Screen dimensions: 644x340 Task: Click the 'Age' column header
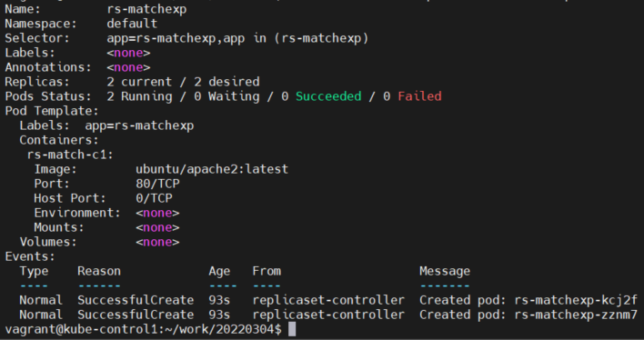click(219, 272)
